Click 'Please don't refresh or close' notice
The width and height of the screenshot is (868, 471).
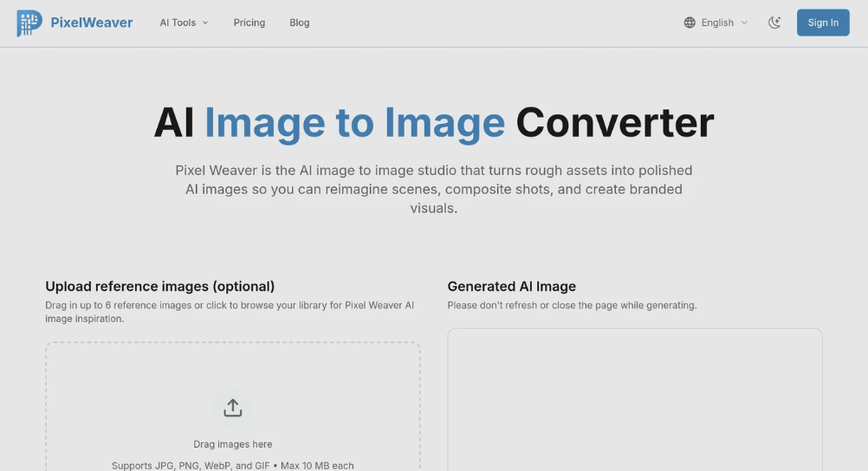pyautogui.click(x=572, y=305)
